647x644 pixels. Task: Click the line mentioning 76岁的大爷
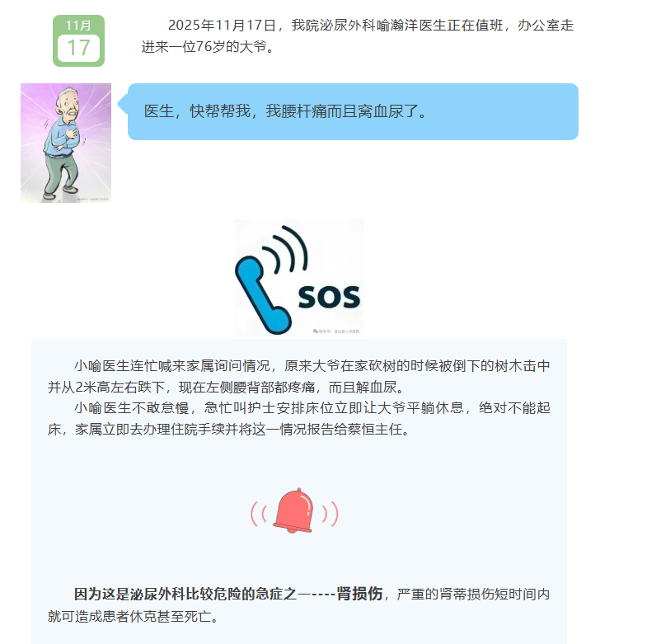208,47
